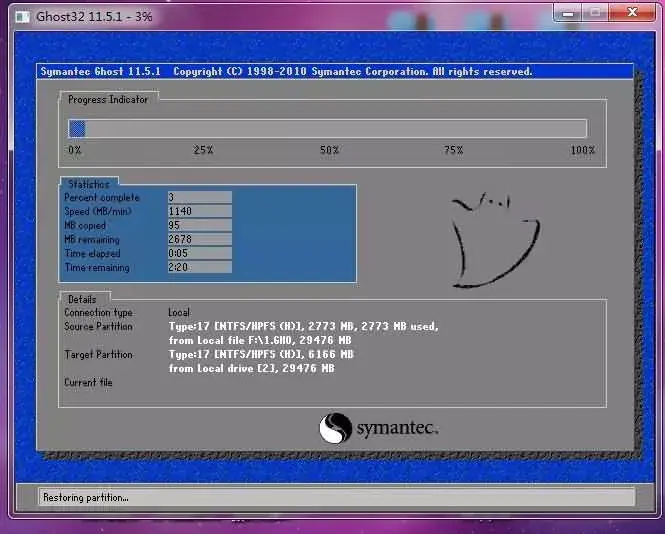The height and width of the screenshot is (534, 665).
Task: Click the MB remaining label
Action: tap(92, 240)
